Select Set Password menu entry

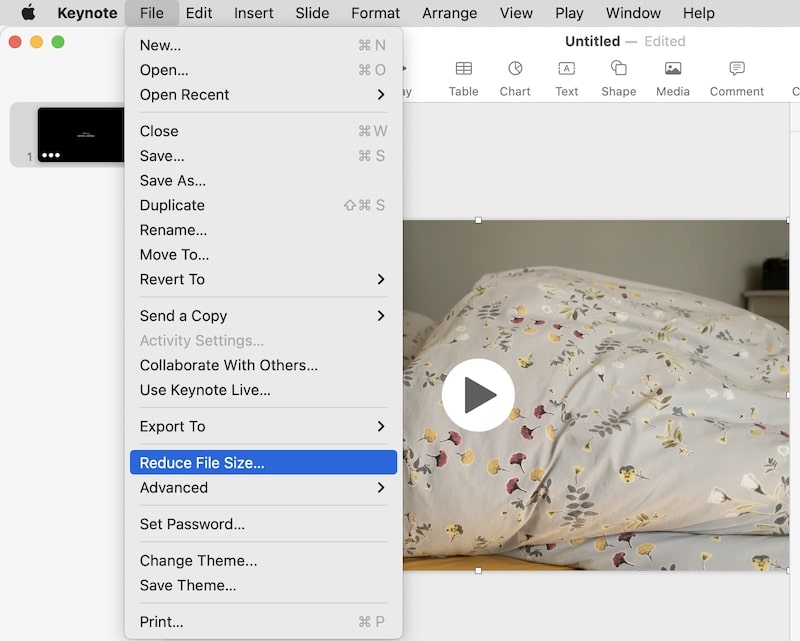192,524
